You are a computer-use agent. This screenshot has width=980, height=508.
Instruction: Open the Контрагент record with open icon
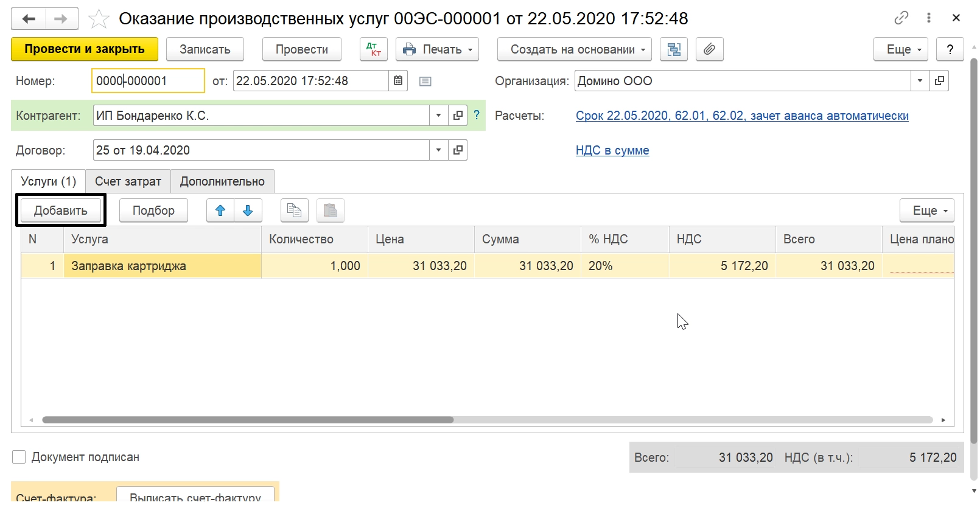[x=458, y=116]
